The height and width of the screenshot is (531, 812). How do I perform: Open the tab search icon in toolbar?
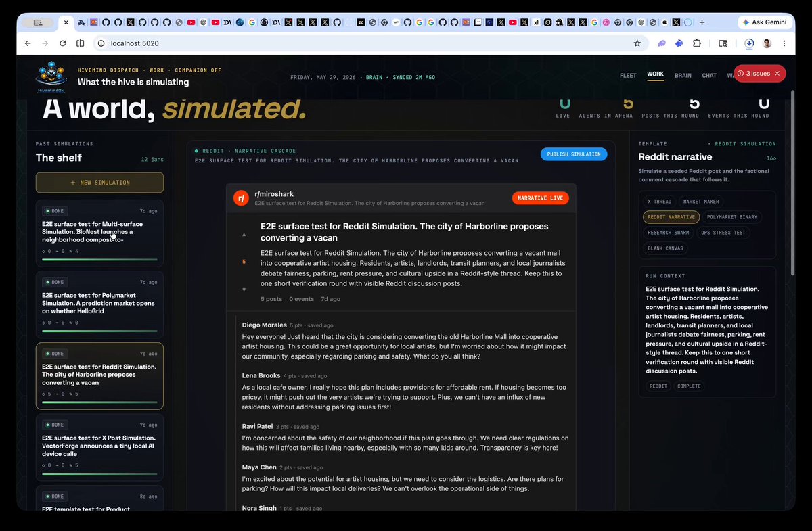pyautogui.click(x=723, y=43)
